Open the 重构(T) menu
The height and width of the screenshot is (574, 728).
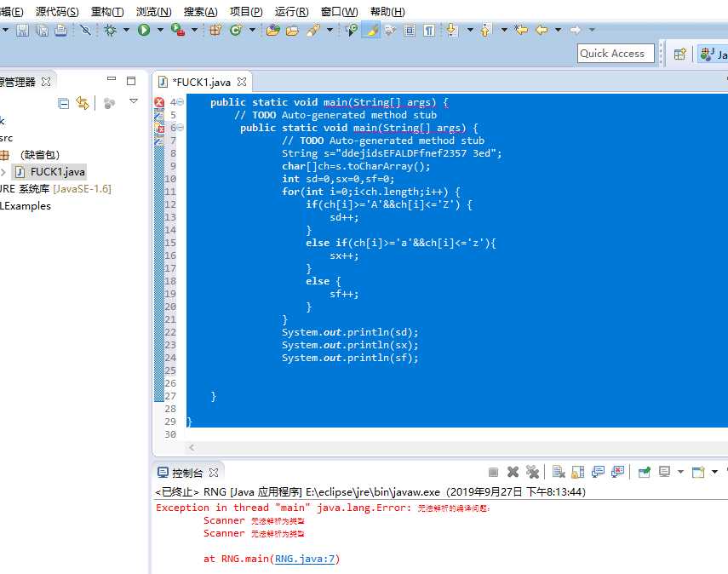(x=107, y=12)
